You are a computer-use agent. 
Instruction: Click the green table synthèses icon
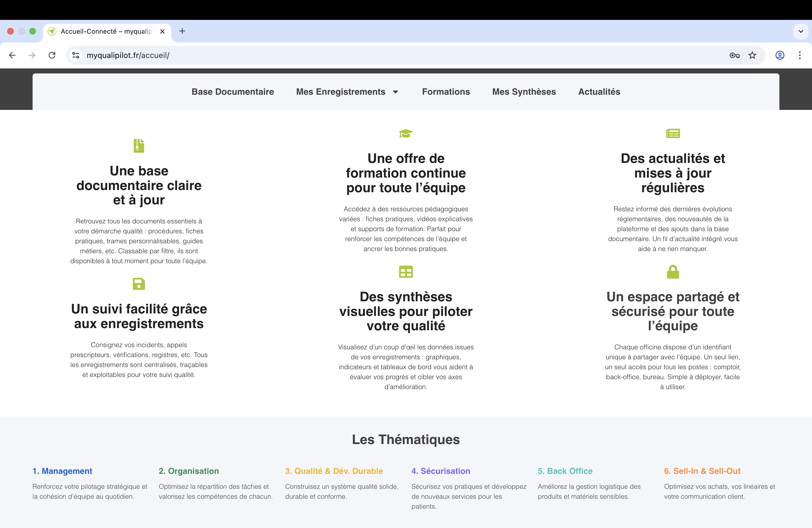(406, 272)
